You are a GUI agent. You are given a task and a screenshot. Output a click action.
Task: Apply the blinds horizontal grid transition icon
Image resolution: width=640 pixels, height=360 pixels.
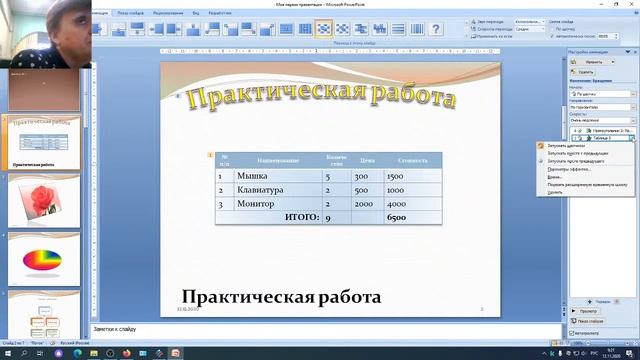coord(286,29)
